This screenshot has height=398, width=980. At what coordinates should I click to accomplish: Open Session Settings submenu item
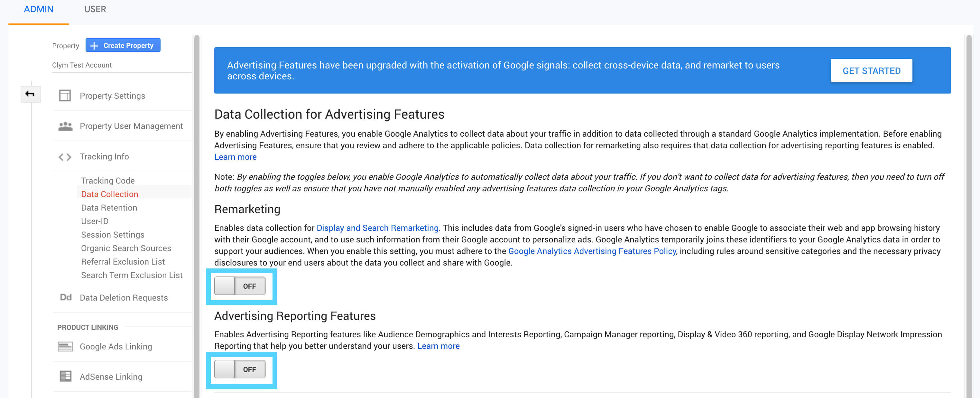[113, 235]
